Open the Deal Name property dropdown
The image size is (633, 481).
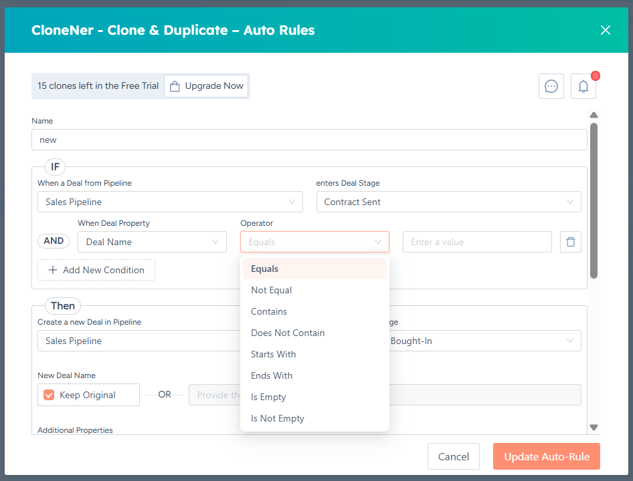[152, 242]
